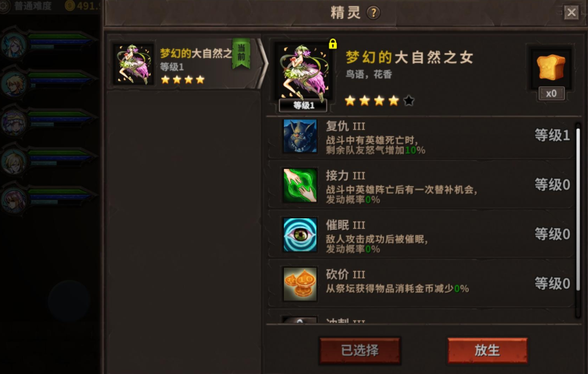The image size is (588, 374).
Task: Close the 精灵 window
Action: [x=571, y=12]
